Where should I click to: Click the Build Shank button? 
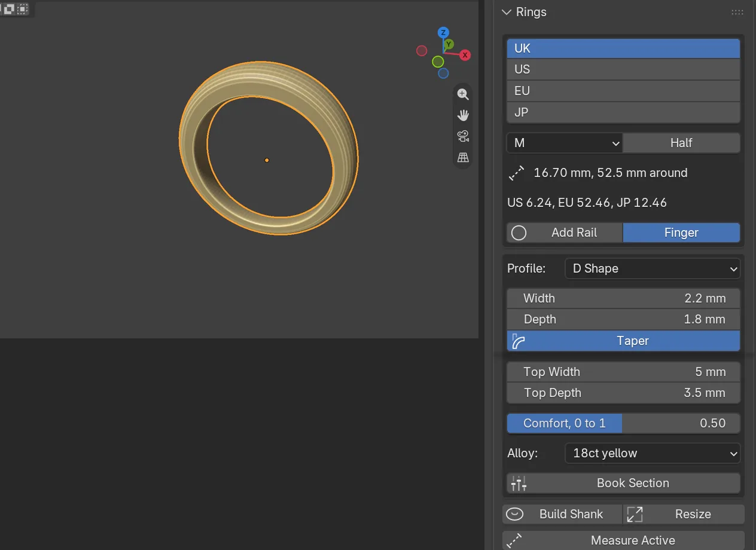562,514
